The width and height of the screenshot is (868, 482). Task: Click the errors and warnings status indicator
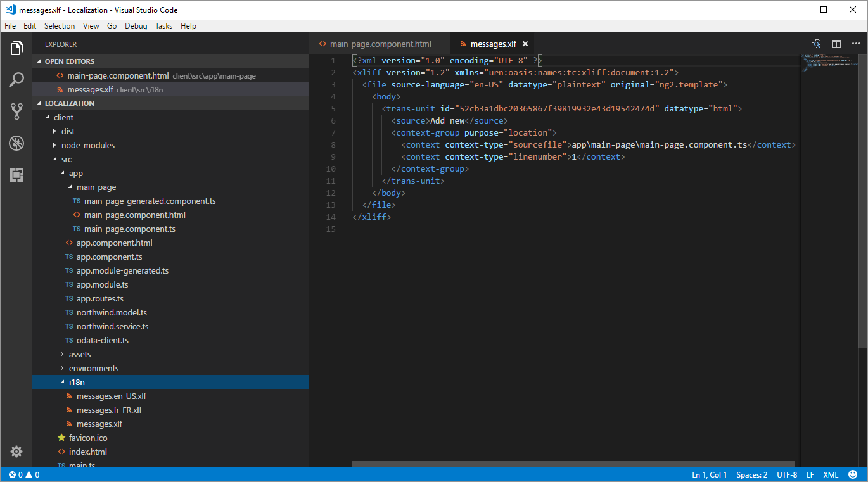coord(24,475)
